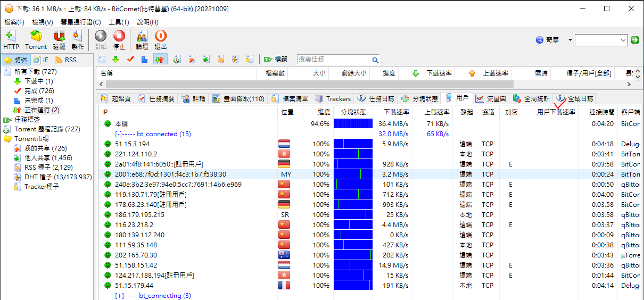Click the red 停止 stop button
644x300 pixels.
point(119,40)
